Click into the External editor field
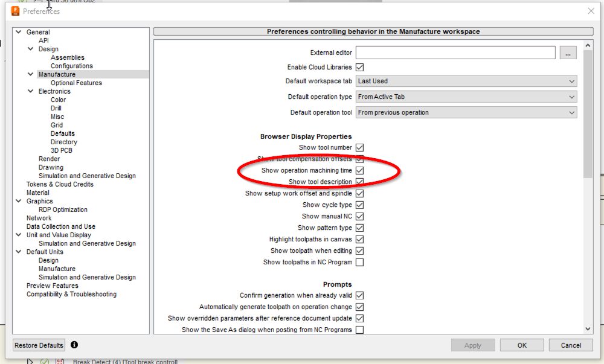 455,53
